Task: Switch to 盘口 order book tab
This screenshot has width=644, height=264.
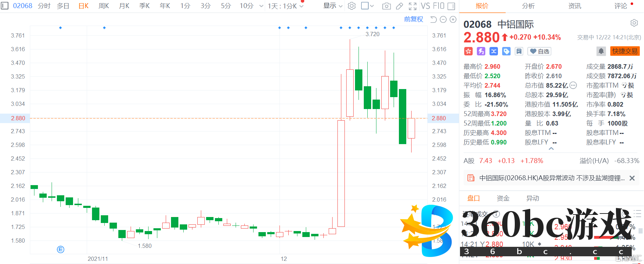Action: tap(473, 198)
